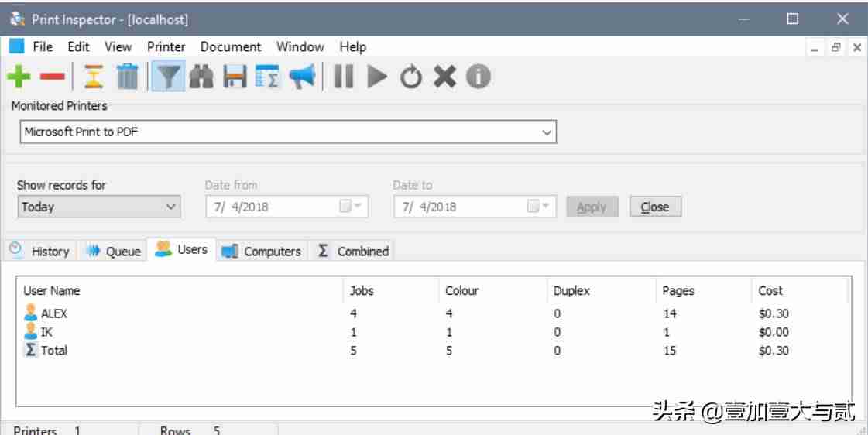This screenshot has width=868, height=435.
Task: Open the File menu
Action: pos(43,47)
